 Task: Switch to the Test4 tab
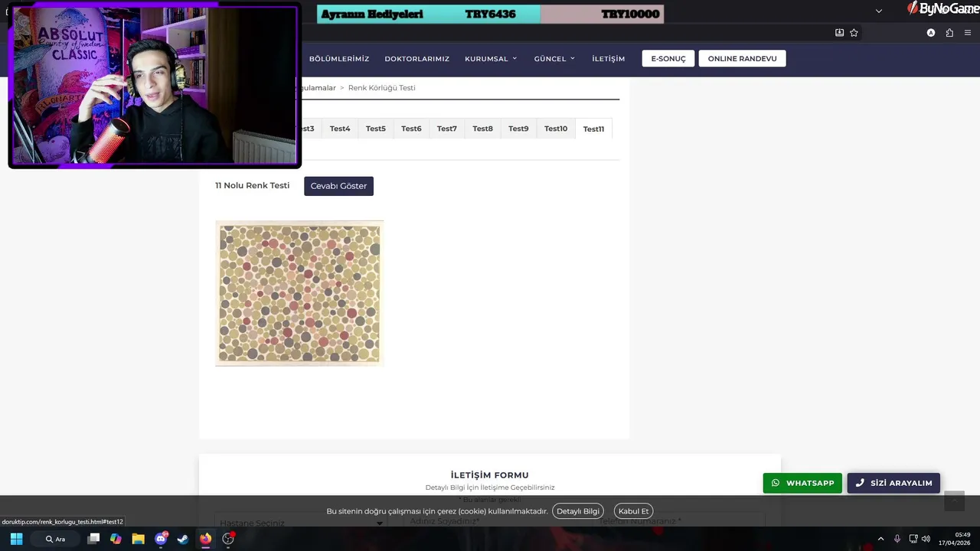340,129
